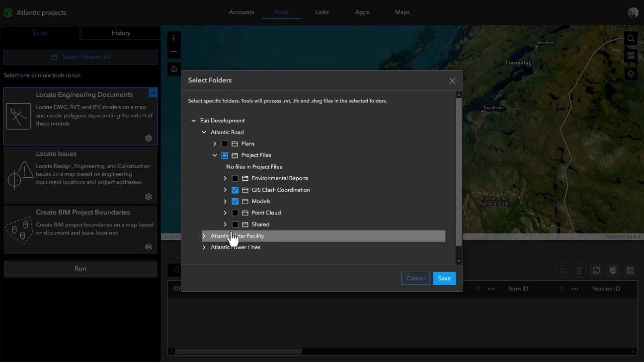Switch to the History tab
Screen dimensions: 644x362
[120, 33]
